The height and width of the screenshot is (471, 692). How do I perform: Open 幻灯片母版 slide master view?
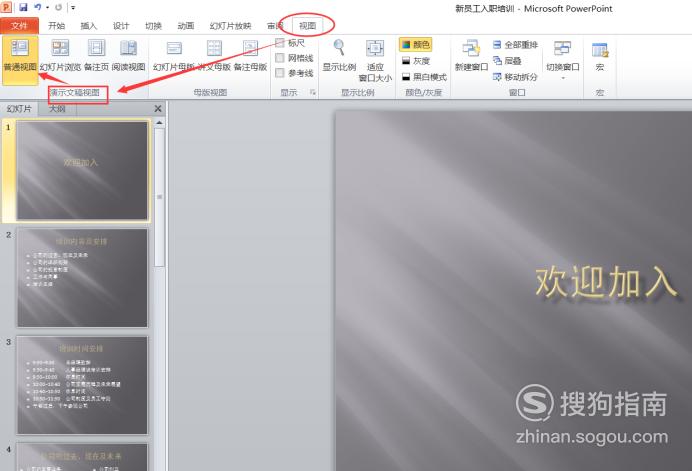[x=174, y=55]
